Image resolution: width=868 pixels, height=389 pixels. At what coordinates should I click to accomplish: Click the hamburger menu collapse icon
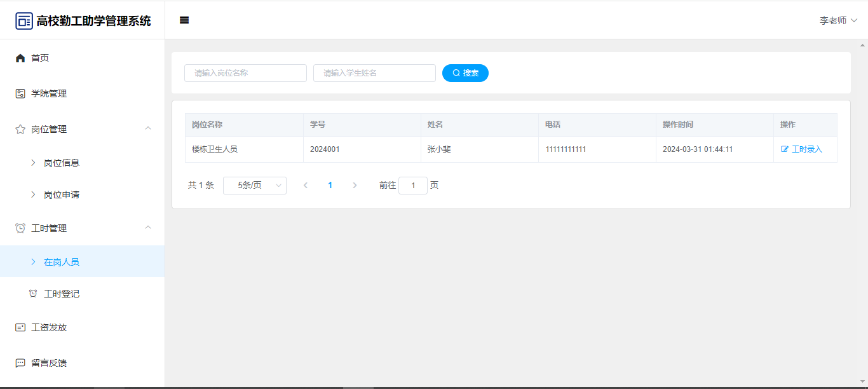point(184,20)
